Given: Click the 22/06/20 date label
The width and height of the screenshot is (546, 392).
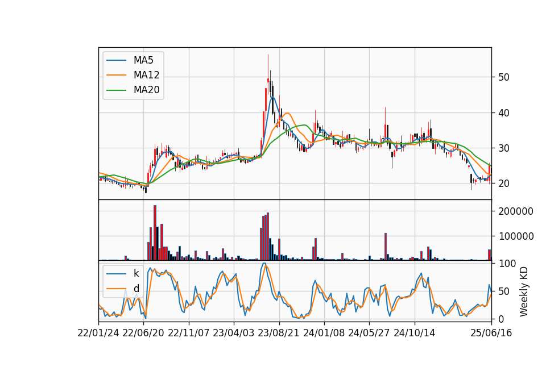Looking at the screenshot, I should click(143, 333).
